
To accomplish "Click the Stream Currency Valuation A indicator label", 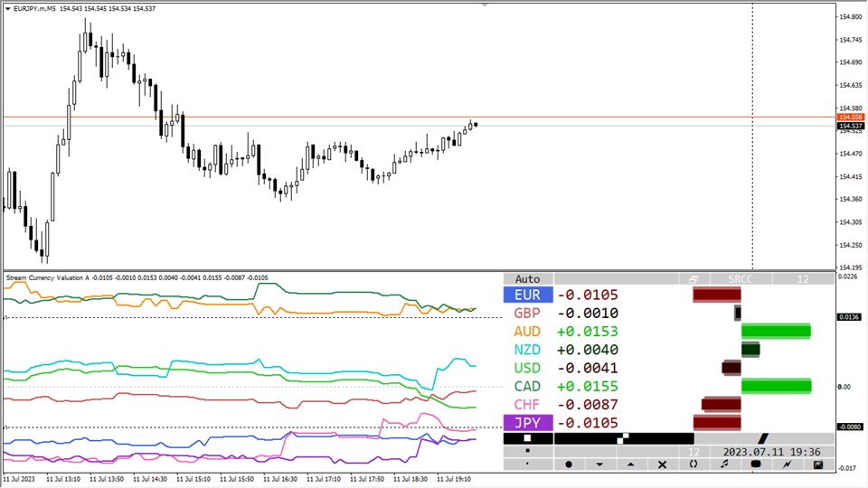I will pyautogui.click(x=48, y=277).
